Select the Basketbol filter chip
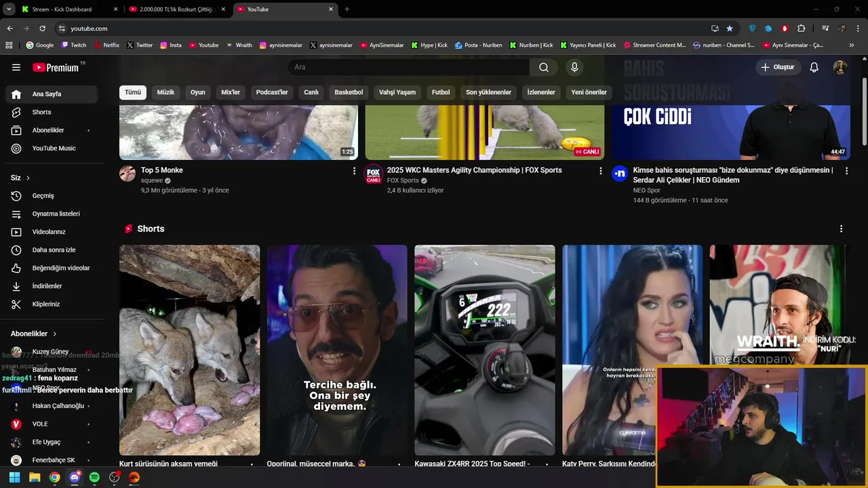The image size is (868, 488). pyautogui.click(x=349, y=92)
